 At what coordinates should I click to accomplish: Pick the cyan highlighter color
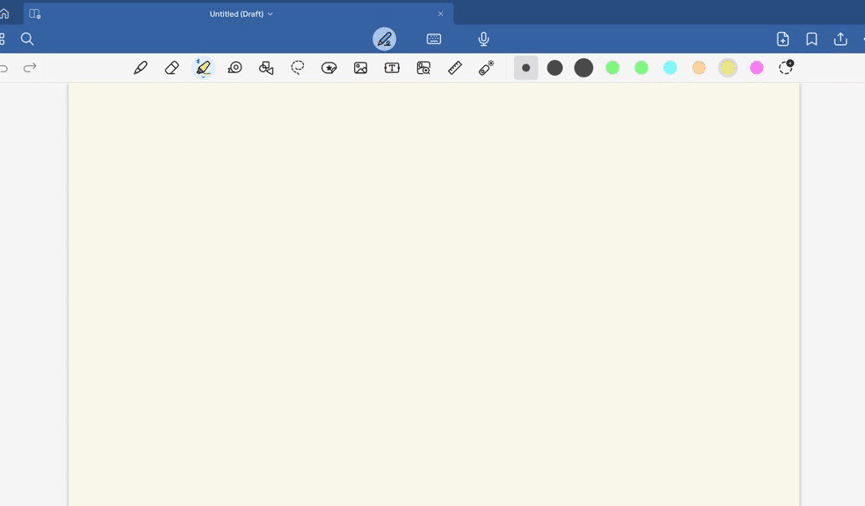pos(670,68)
